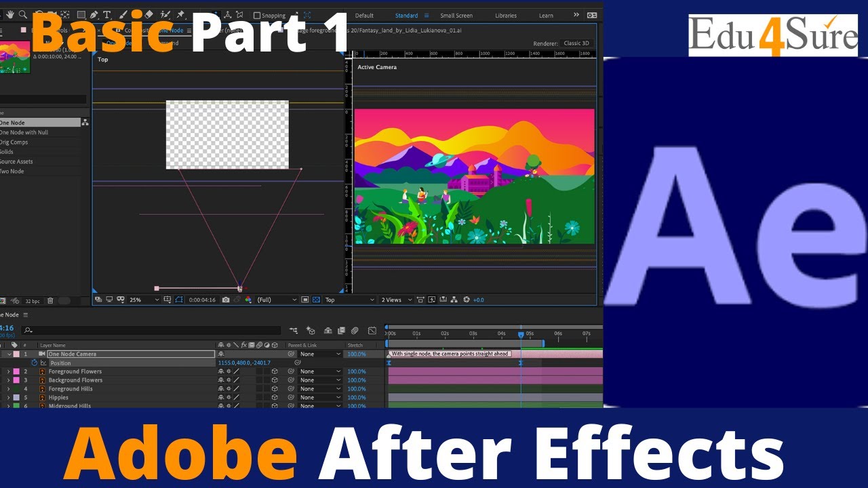Show more workspaces with the >> button
The width and height of the screenshot is (868, 488).
click(576, 15)
